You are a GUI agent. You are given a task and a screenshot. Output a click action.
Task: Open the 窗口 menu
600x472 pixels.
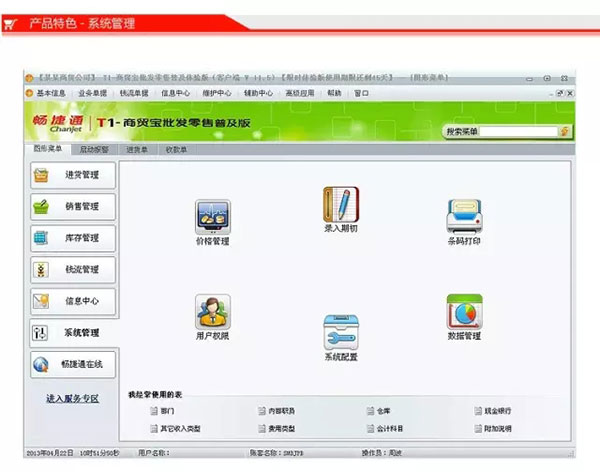coord(361,93)
